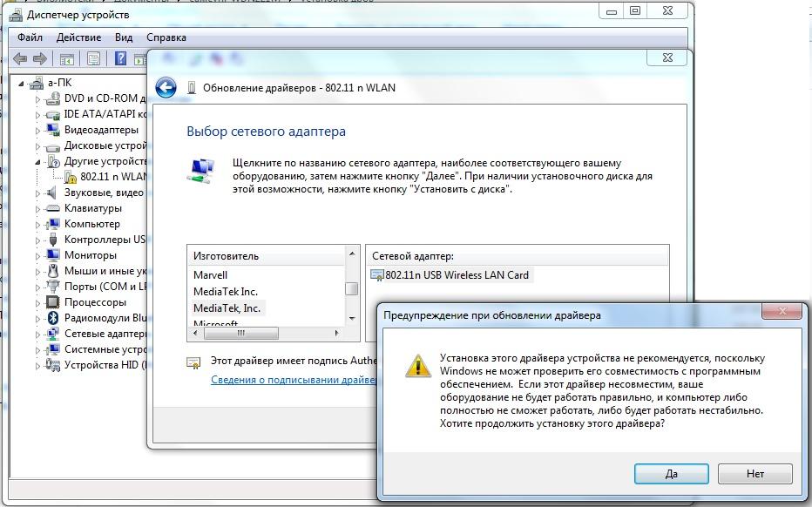Click the 802.11 n WLAN warning device icon
This screenshot has height=507, width=812.
pyautogui.click(x=70, y=177)
